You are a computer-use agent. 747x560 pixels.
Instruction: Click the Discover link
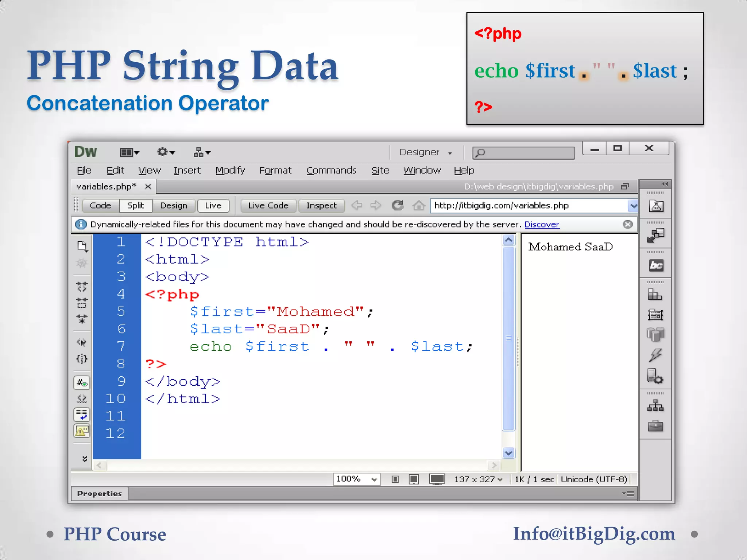(x=542, y=224)
